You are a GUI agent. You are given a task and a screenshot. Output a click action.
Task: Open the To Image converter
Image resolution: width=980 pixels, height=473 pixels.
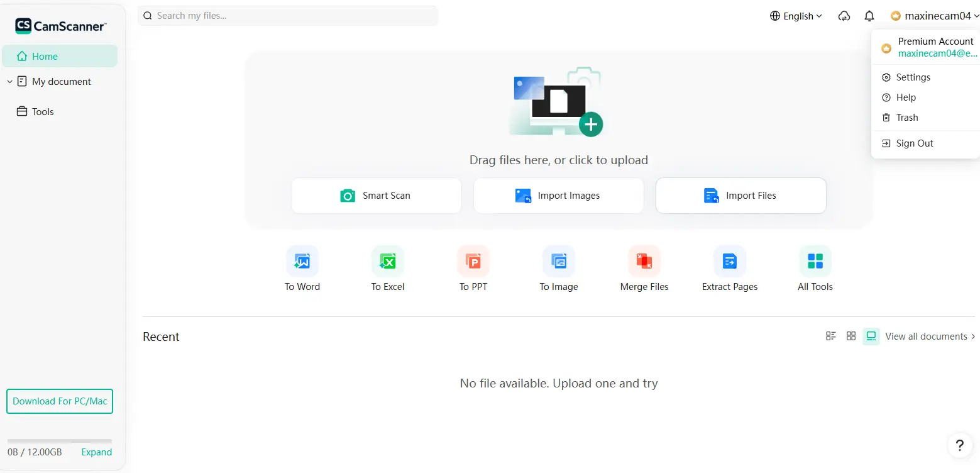[x=559, y=269]
